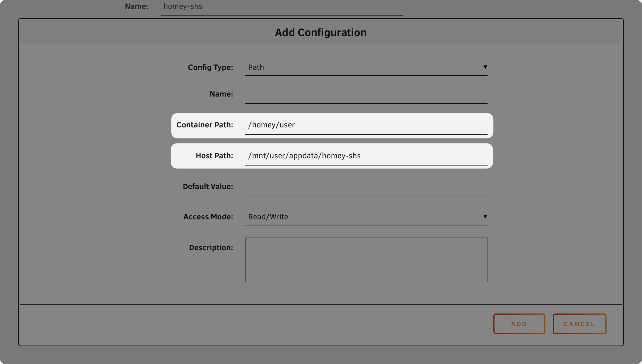Viewport: 642px width, 364px height.
Task: Click the ADD button
Action: click(x=519, y=323)
